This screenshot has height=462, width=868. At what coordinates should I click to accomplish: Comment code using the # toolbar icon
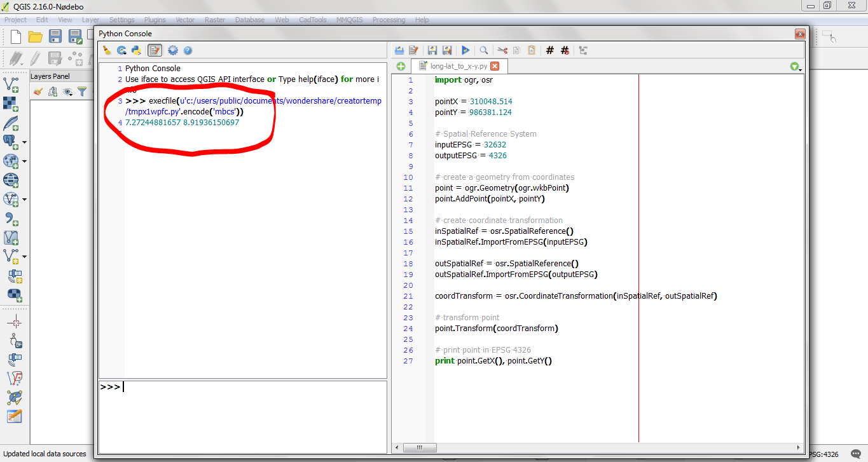point(549,50)
